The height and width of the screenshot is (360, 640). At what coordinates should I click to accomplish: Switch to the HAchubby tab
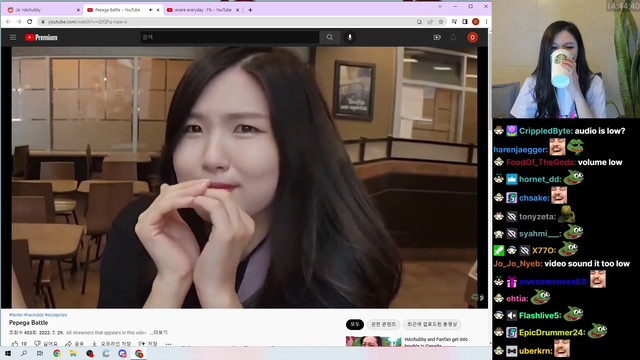[x=42, y=10]
